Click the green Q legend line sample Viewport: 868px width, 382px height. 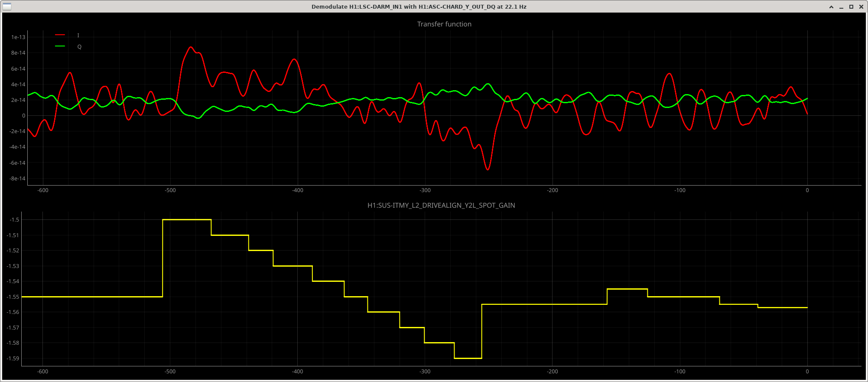click(60, 46)
